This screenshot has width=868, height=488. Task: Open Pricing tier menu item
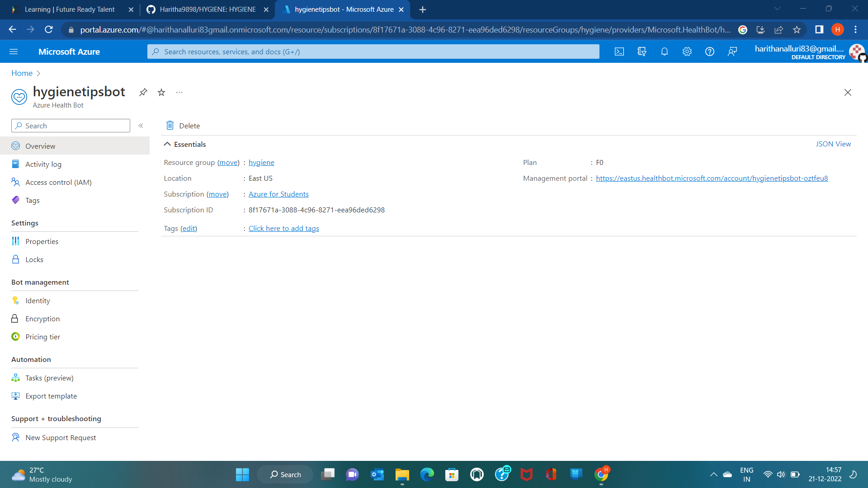[x=42, y=337]
